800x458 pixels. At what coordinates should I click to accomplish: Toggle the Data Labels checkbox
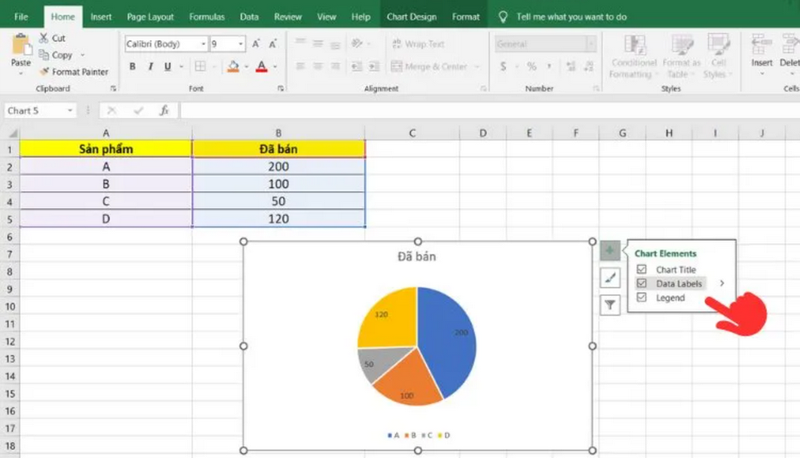(641, 283)
